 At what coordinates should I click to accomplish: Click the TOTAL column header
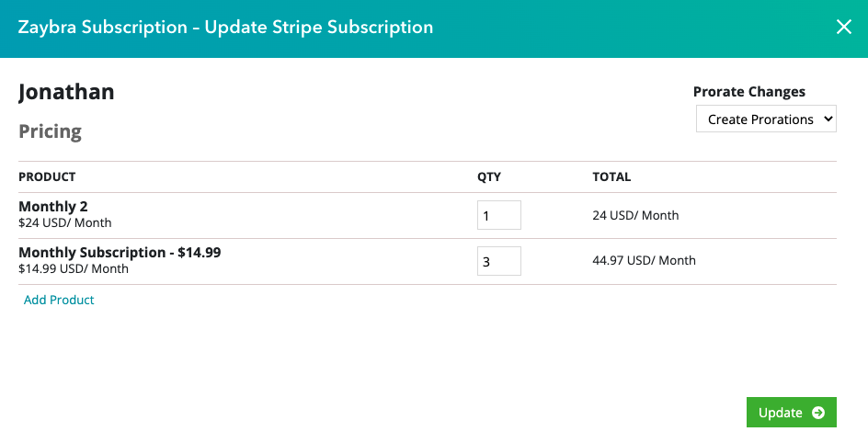click(x=611, y=177)
